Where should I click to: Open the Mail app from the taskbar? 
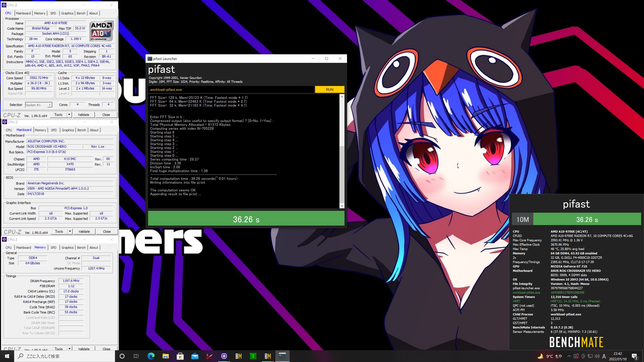[195, 356]
